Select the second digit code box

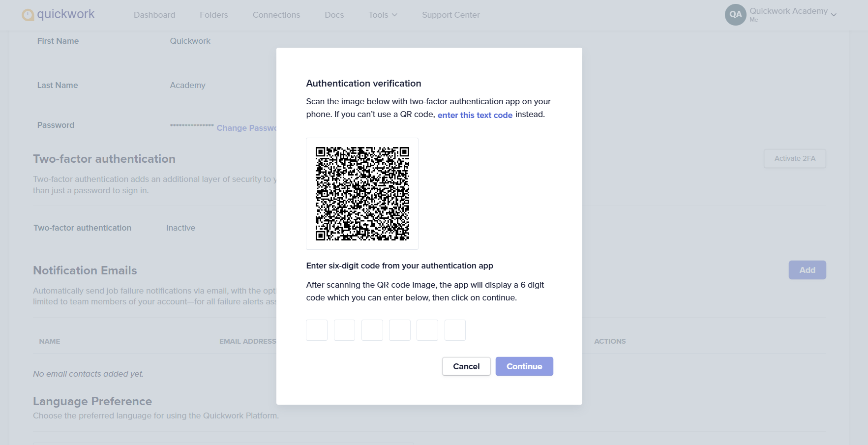[x=344, y=330]
